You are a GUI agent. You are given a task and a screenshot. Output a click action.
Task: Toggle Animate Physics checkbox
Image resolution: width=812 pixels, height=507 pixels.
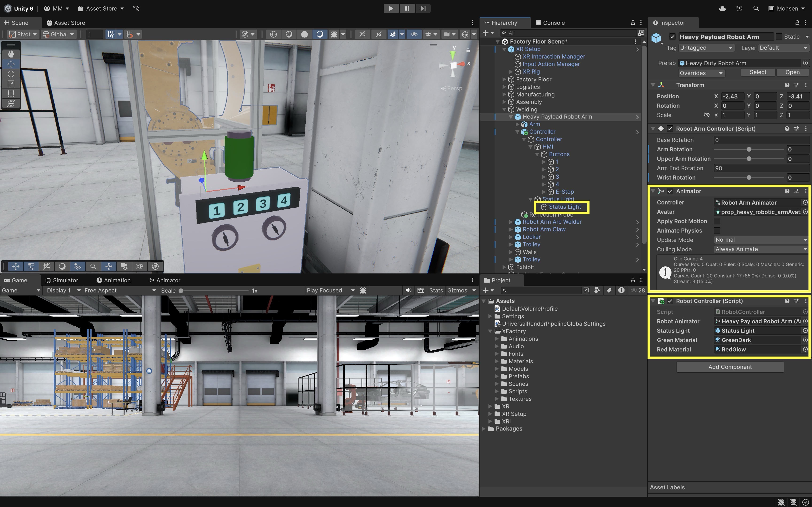coord(717,231)
